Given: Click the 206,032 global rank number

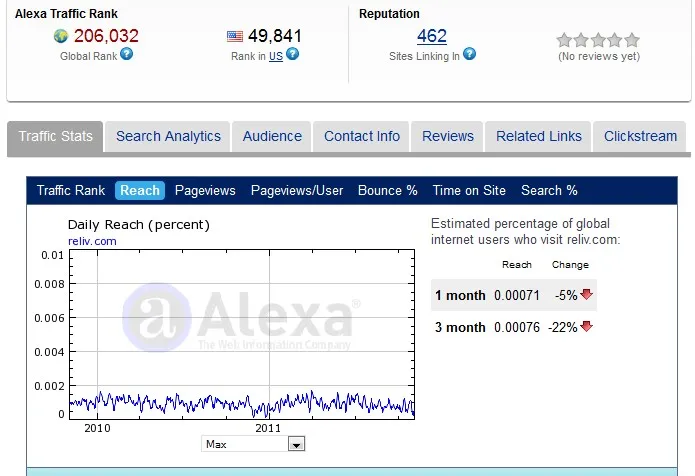Looking at the screenshot, I should (x=106, y=36).
